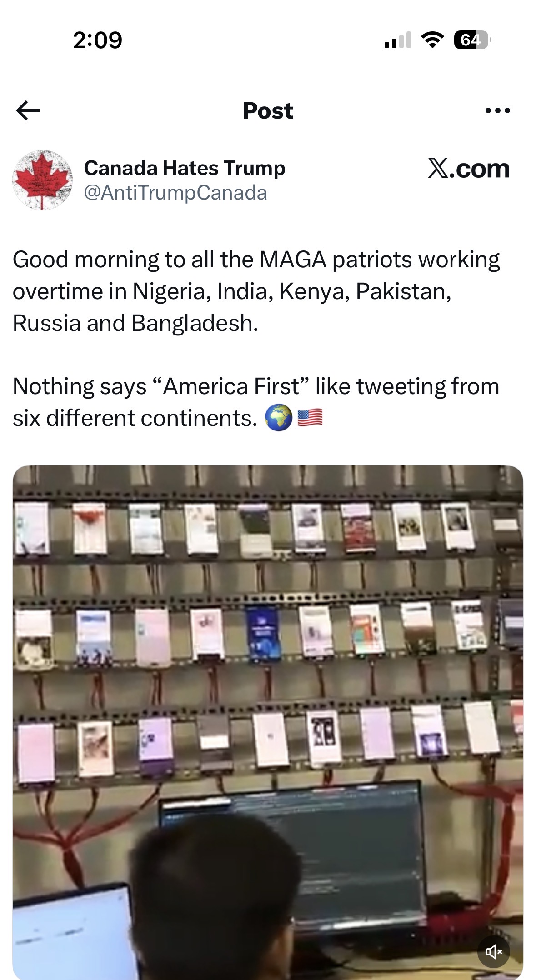Open the maple leaf profile avatar
Screen dimensions: 536x980
point(42,180)
